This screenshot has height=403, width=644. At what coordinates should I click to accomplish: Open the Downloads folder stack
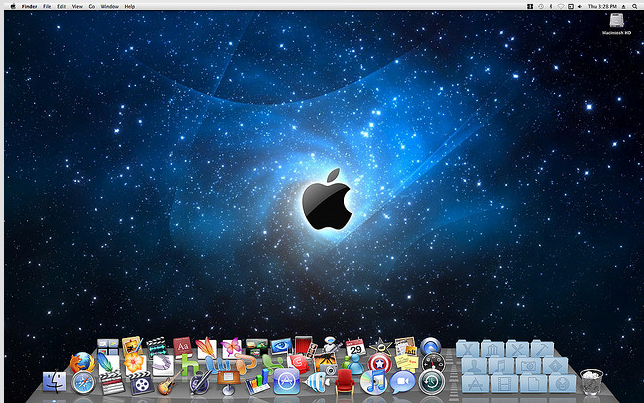point(563,383)
